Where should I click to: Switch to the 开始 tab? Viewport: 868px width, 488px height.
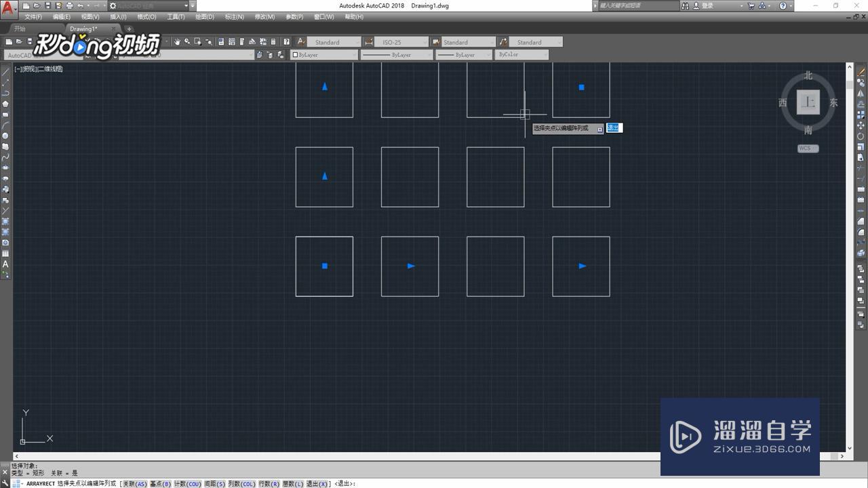tap(20, 29)
